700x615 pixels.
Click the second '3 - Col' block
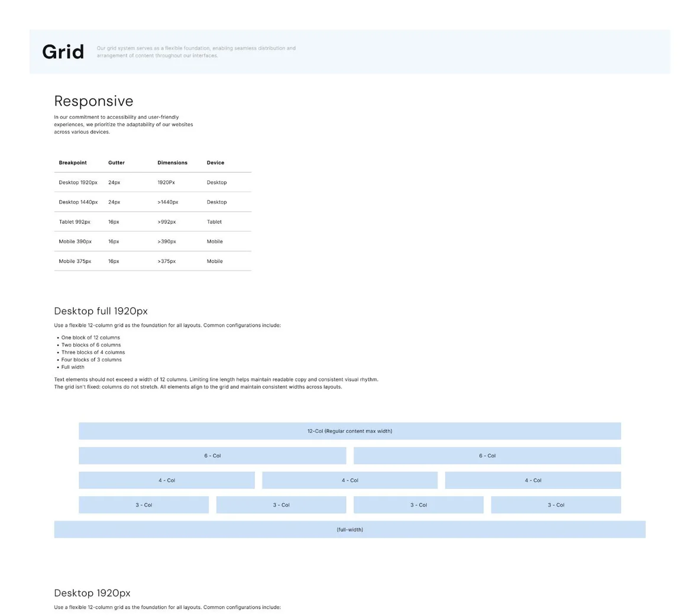[281, 505]
